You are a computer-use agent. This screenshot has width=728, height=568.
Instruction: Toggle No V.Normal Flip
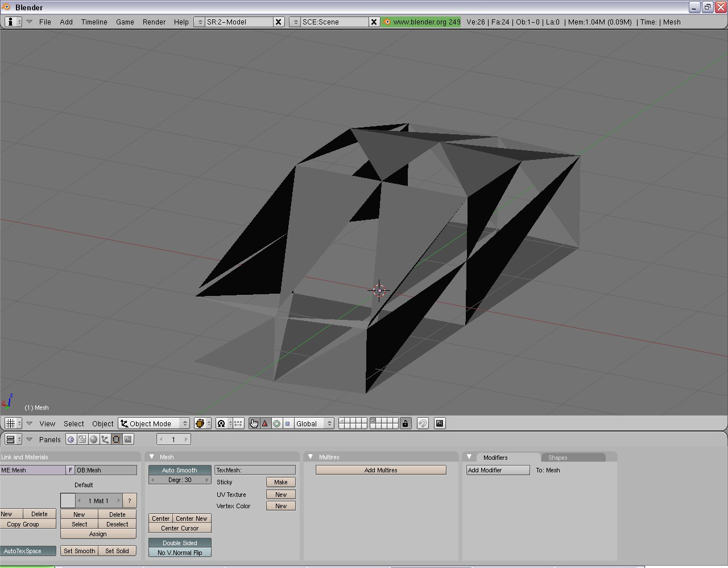(x=180, y=553)
